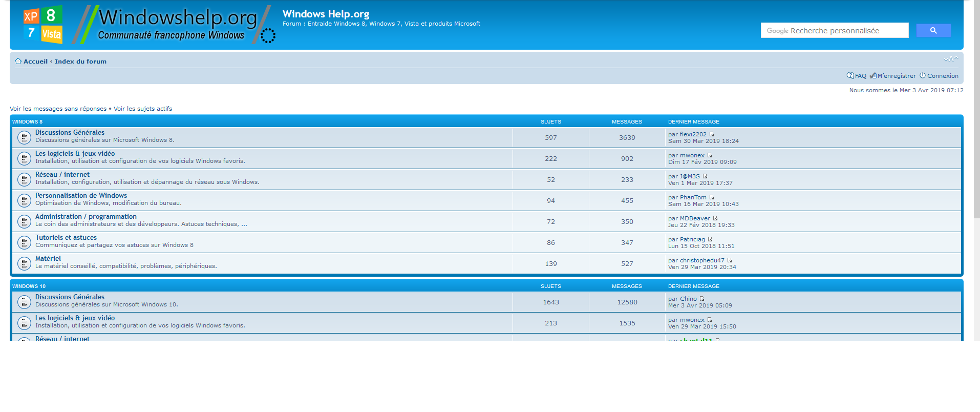Screen dimensions: 980x412
Task: View J@M3S's user profile
Action: [690, 176]
